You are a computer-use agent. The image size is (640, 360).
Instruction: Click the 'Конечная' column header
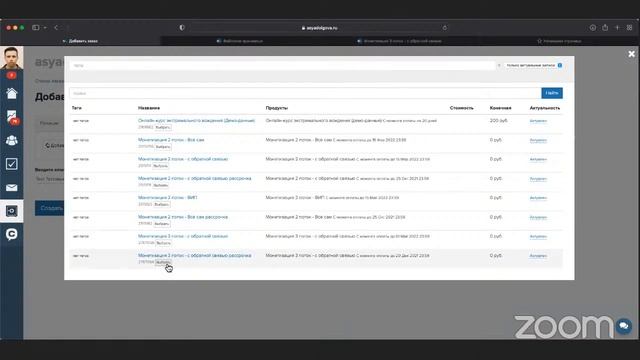tap(500, 108)
